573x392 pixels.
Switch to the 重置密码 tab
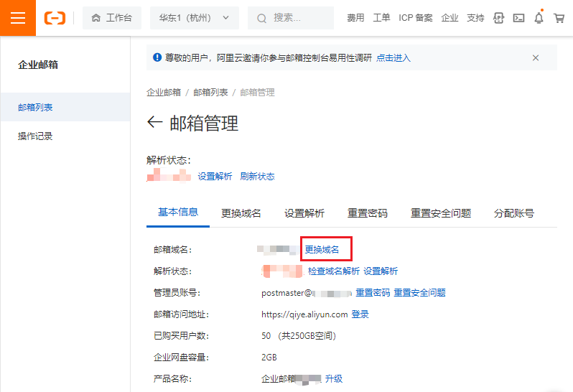368,213
